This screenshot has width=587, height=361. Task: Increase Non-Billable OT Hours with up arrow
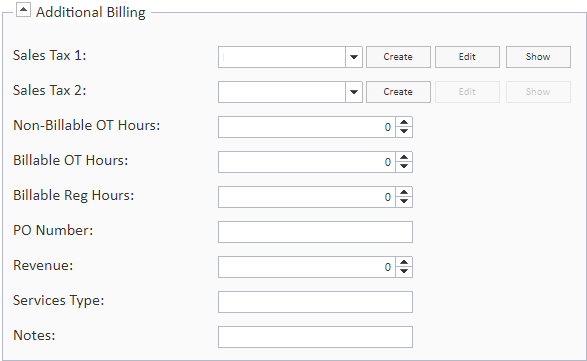(x=404, y=122)
